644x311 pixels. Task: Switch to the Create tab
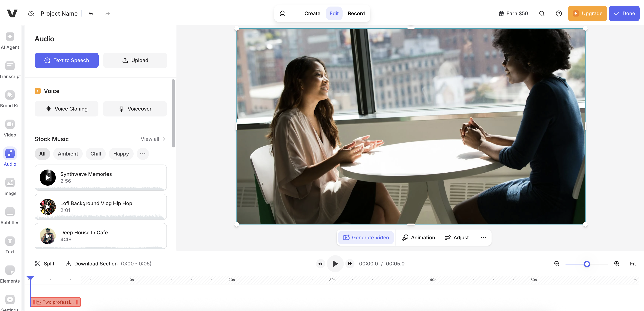click(312, 13)
